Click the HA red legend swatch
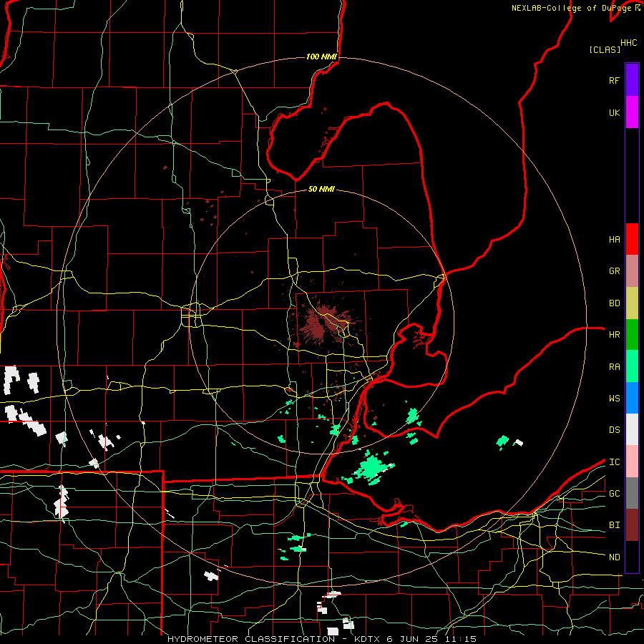 point(632,239)
